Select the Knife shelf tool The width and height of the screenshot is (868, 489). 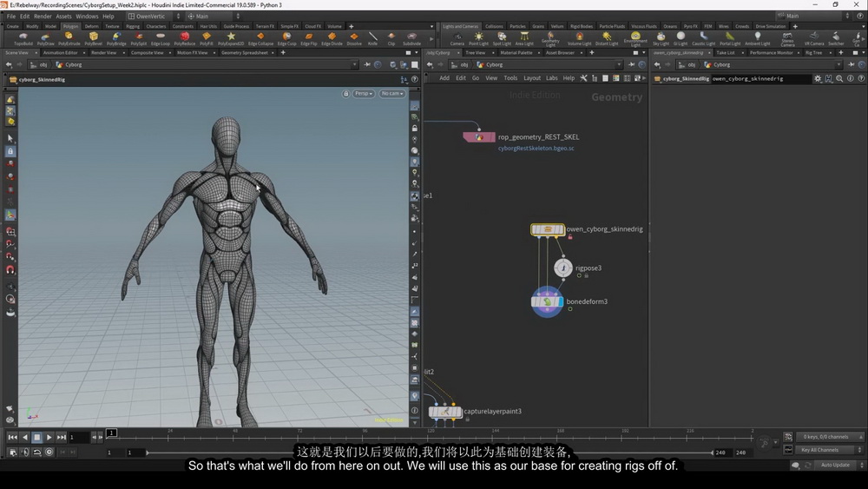coord(373,39)
